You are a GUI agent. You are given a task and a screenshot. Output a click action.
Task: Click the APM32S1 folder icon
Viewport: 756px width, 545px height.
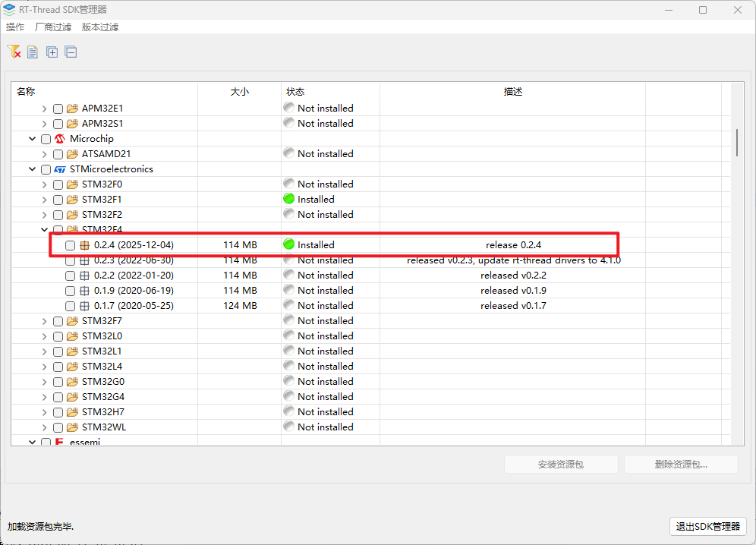click(72, 124)
